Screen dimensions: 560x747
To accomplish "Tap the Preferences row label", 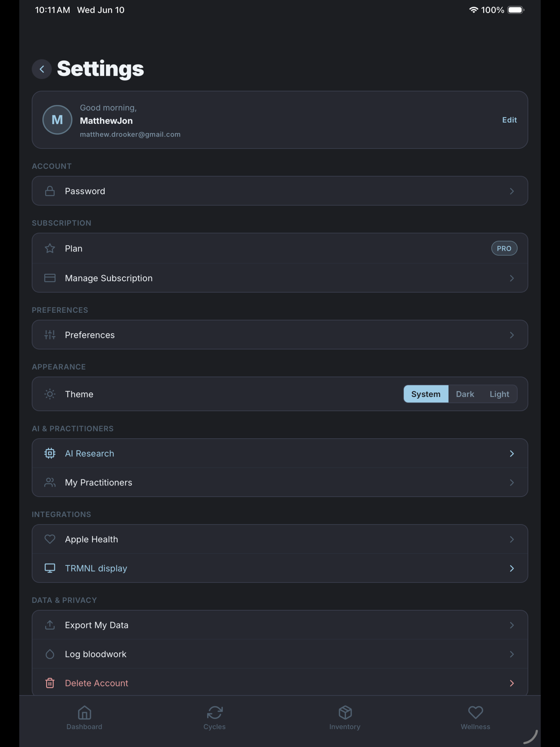I will [x=90, y=335].
